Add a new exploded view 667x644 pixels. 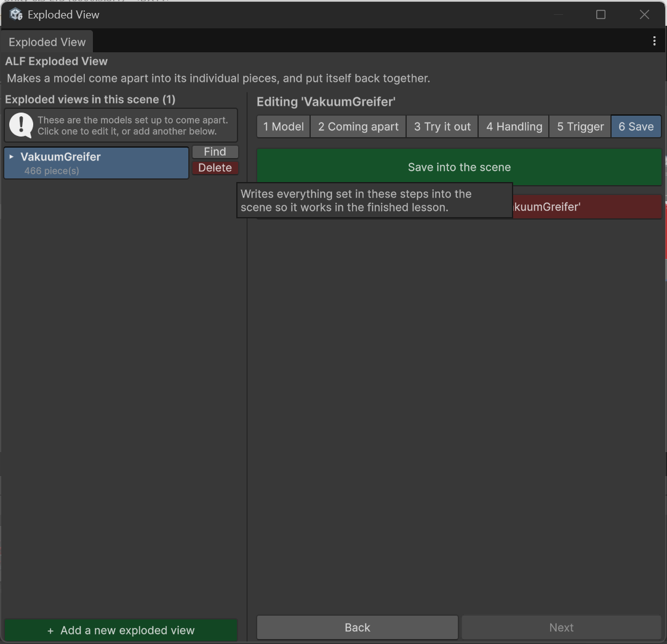coord(121,630)
